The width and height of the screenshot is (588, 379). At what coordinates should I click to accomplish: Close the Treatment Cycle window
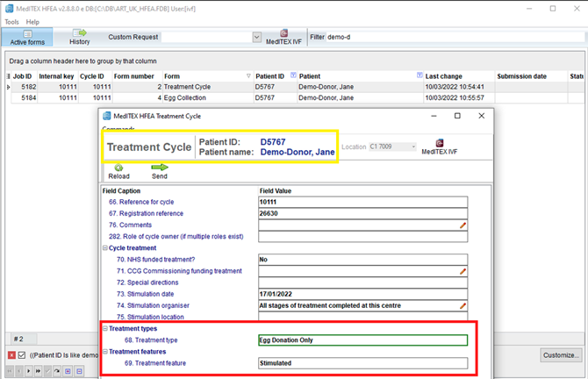pyautogui.click(x=482, y=116)
